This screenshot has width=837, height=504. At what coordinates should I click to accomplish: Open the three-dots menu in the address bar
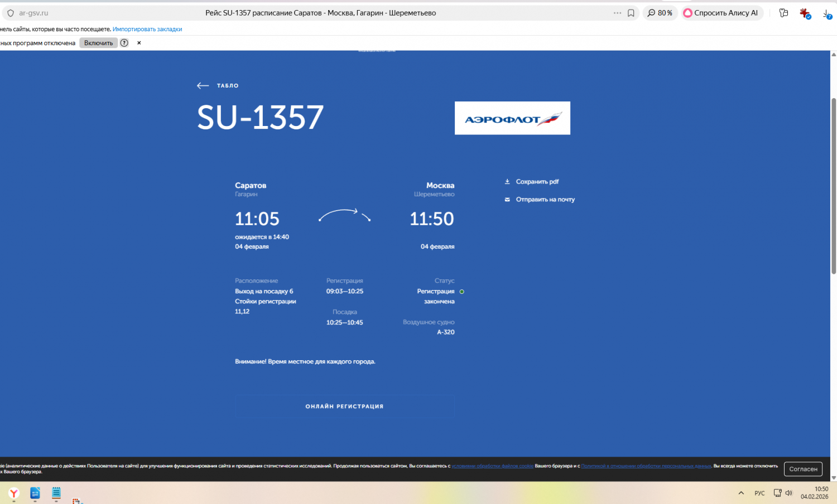click(x=617, y=13)
